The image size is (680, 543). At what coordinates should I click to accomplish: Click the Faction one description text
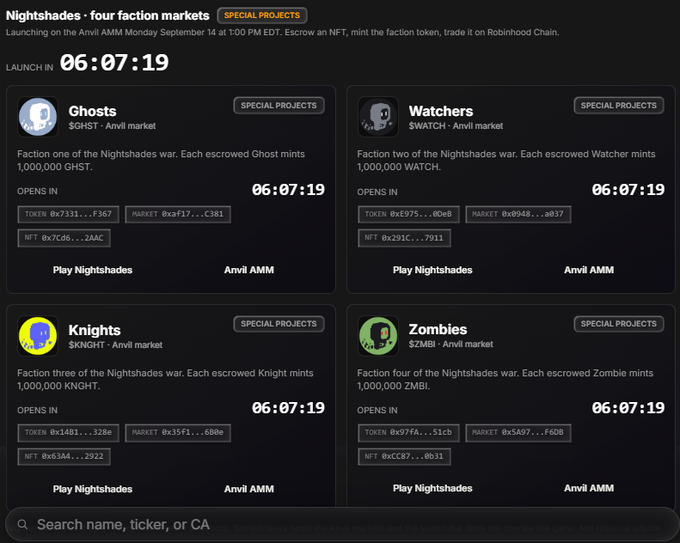pyautogui.click(x=161, y=160)
